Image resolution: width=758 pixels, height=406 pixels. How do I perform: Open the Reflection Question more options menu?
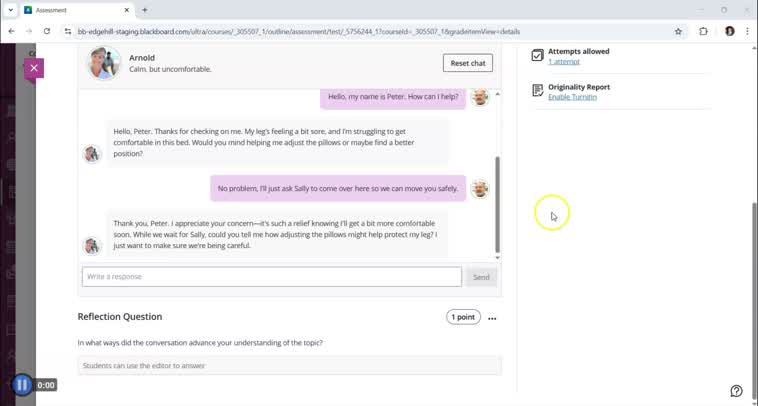tap(492, 318)
